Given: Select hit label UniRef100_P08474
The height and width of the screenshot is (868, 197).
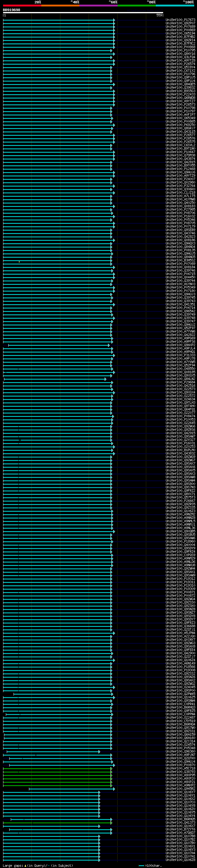Looking at the screenshot, I should pyautogui.click(x=180, y=416).
